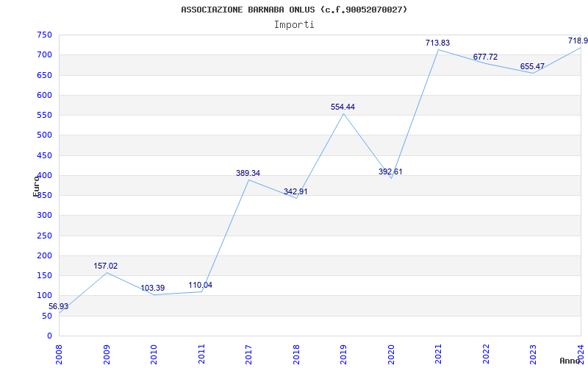Click x-axis year 2020
The height and width of the screenshot is (368, 588).
[x=392, y=355]
